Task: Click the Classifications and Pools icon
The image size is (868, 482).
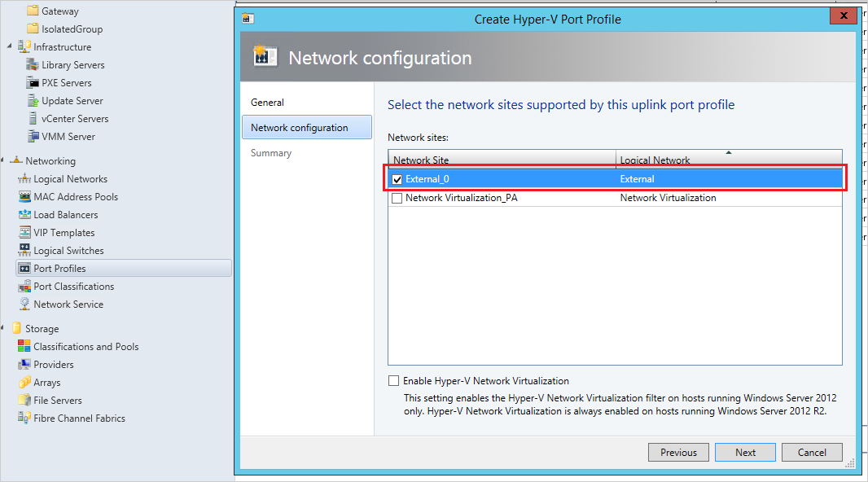Action: [x=24, y=346]
